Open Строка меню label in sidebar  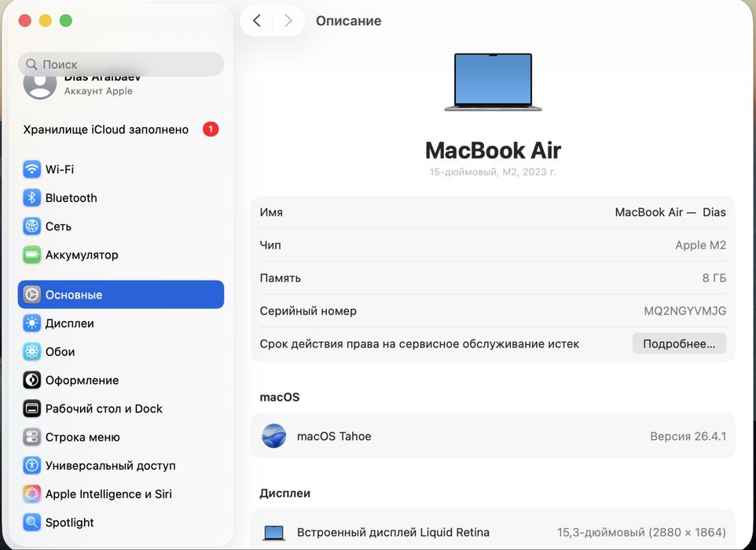coord(83,437)
